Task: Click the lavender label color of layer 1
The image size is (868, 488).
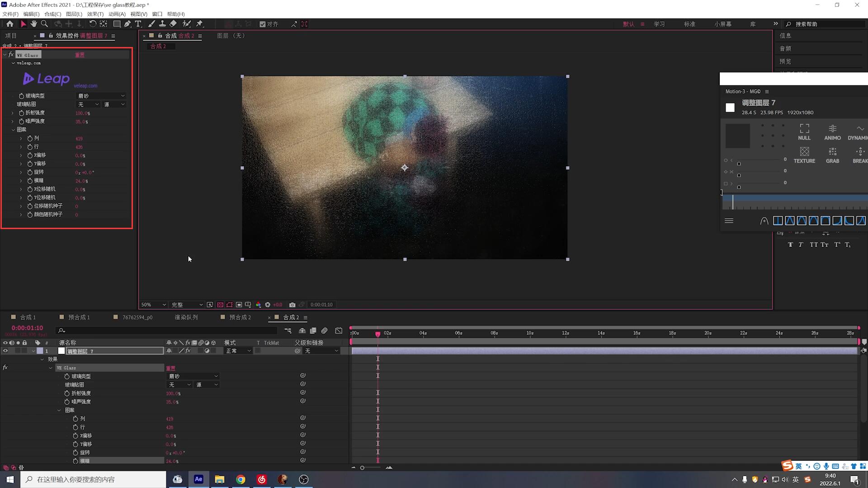Action: coord(40,351)
